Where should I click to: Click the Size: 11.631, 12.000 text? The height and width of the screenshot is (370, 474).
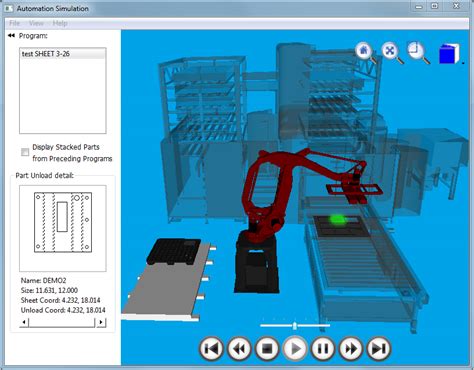49,290
